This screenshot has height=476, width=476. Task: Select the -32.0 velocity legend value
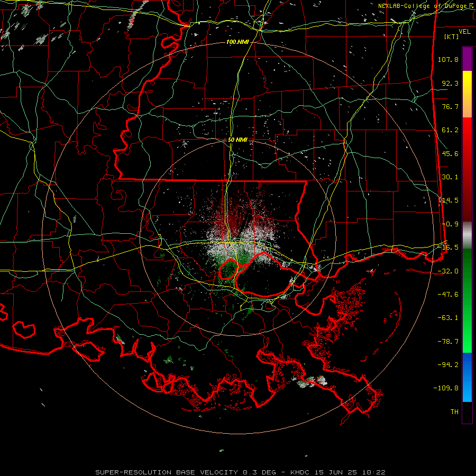[448, 271]
